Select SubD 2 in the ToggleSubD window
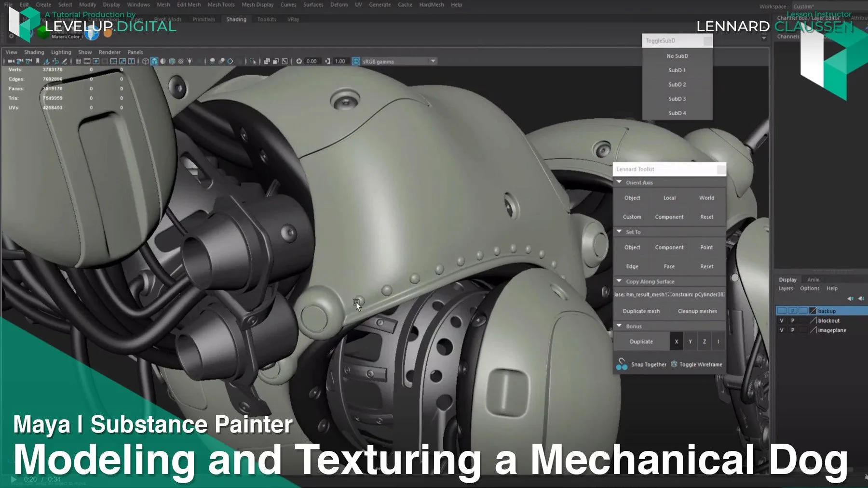The width and height of the screenshot is (868, 488). 677,84
